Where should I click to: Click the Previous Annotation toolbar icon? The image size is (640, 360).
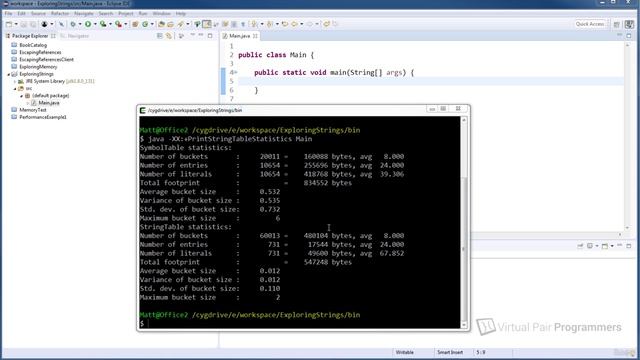pos(269,24)
